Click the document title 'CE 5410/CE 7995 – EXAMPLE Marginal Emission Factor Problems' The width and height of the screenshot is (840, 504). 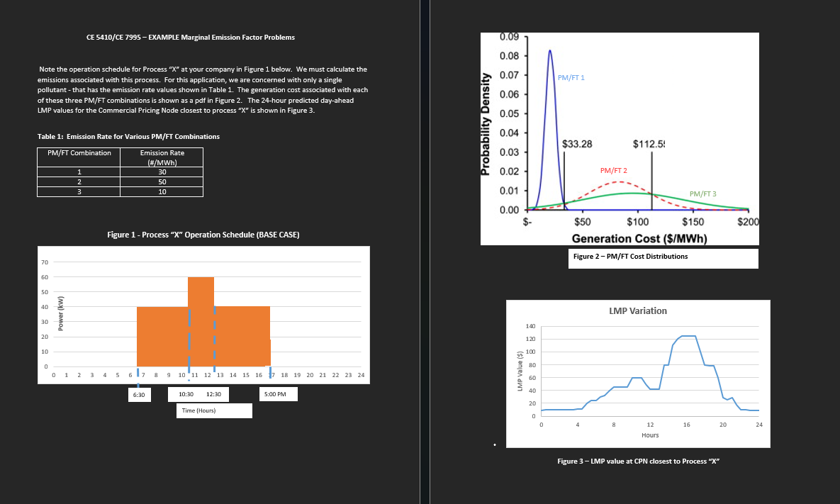coord(190,38)
